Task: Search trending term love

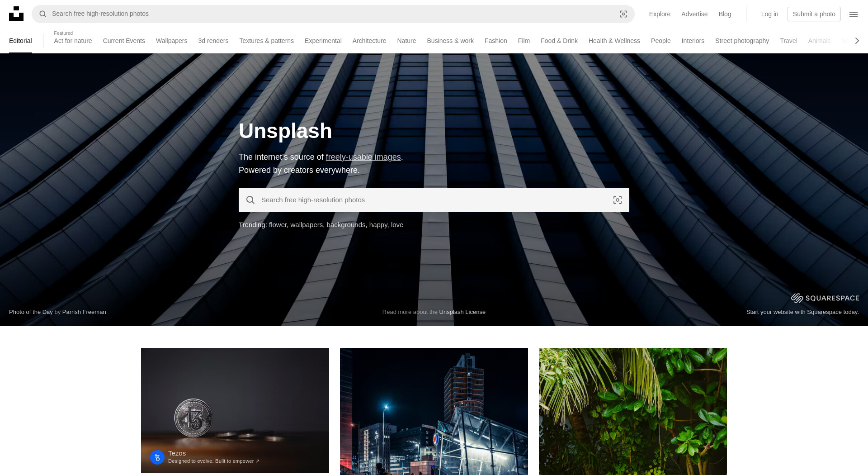Action: tap(397, 225)
